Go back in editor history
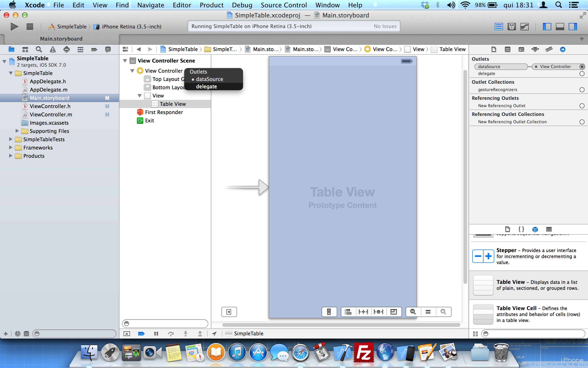The width and height of the screenshot is (588, 368). [x=139, y=49]
